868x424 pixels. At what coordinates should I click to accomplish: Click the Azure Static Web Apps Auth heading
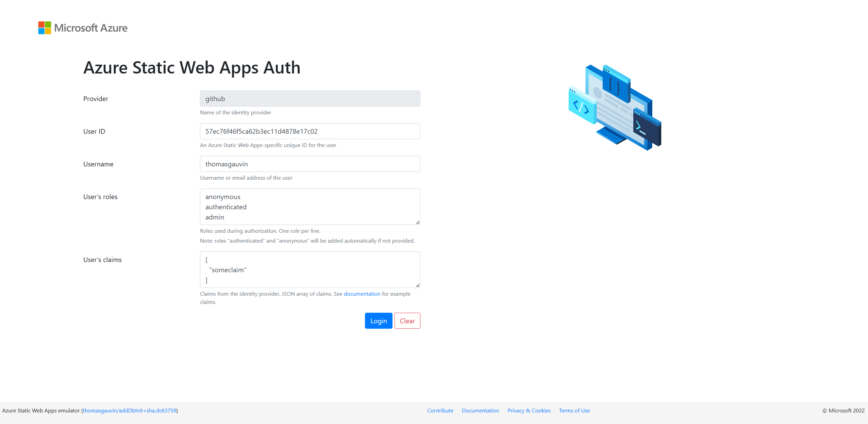coord(192,68)
